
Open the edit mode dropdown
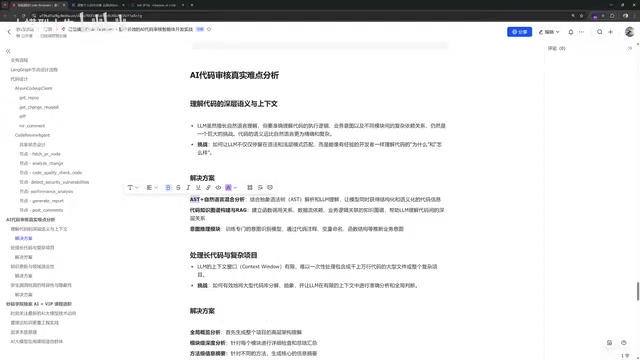(549, 32)
